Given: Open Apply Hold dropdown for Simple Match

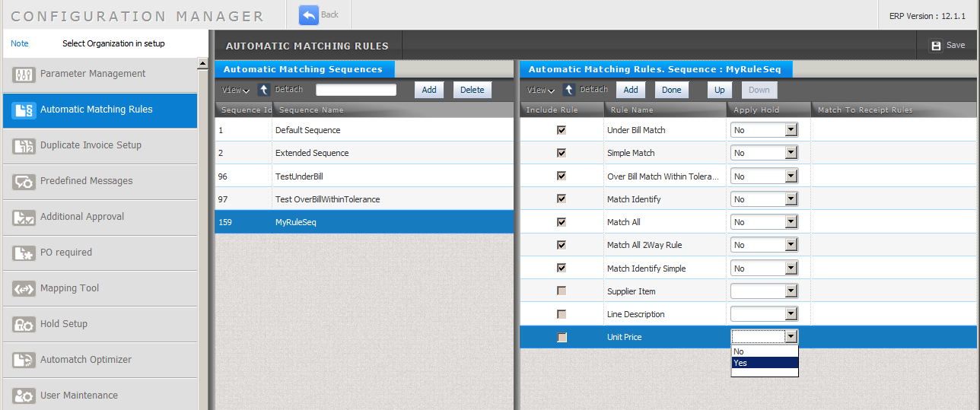Looking at the screenshot, I should [x=791, y=153].
